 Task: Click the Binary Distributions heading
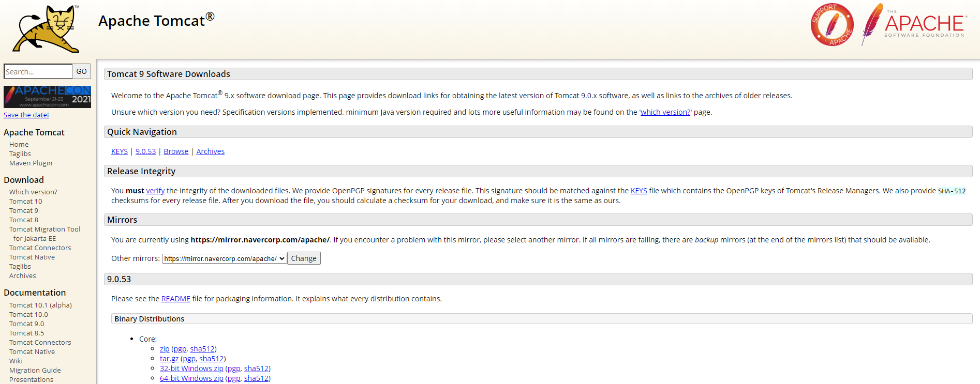point(150,319)
